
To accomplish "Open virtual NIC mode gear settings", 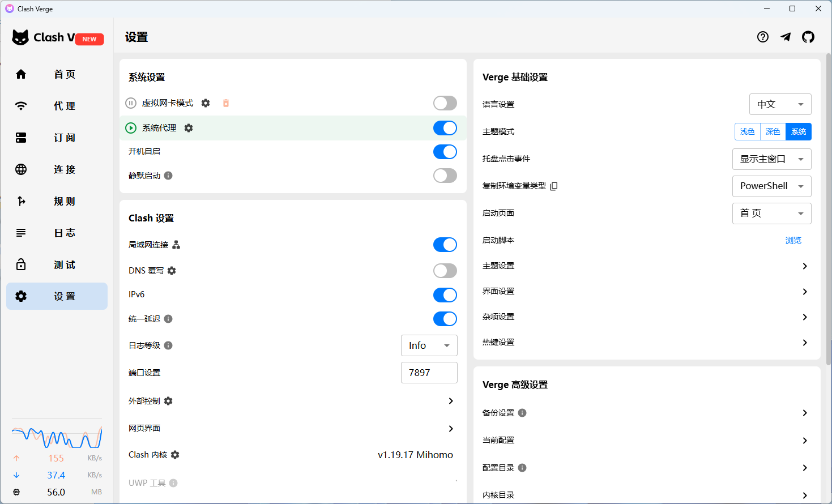I will tap(206, 103).
